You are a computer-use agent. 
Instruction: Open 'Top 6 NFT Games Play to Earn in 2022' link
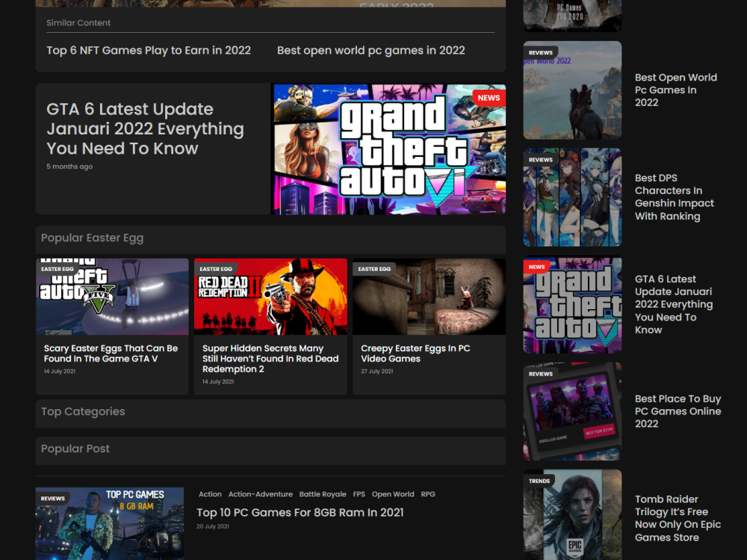149,51
